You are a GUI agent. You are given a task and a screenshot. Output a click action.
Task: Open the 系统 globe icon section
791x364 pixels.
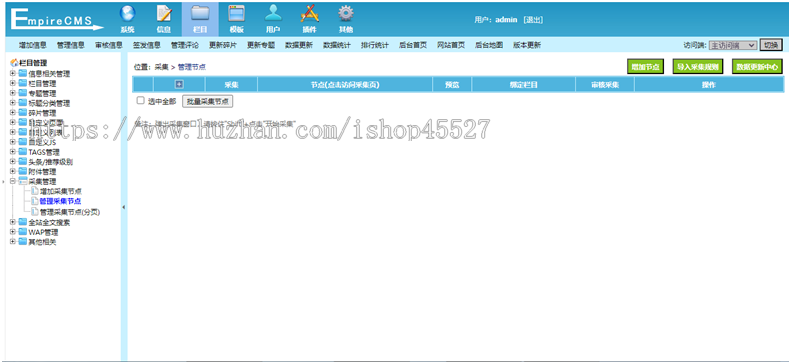[127, 19]
